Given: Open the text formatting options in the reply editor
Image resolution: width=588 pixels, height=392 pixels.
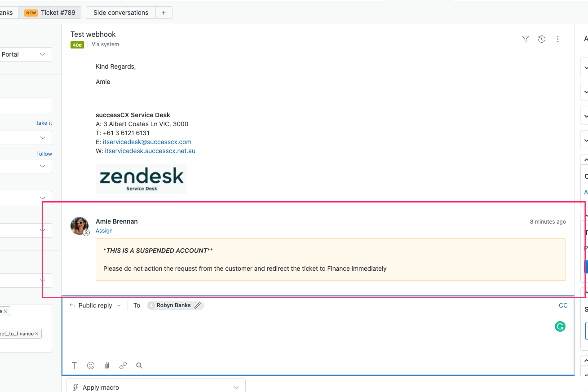Looking at the screenshot, I should coord(74,366).
